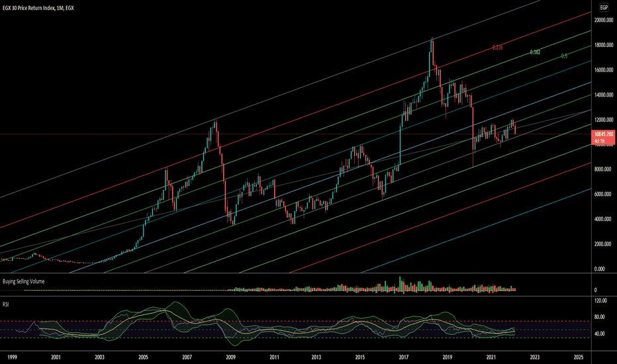Click the 2011 year on time axis

point(274,357)
